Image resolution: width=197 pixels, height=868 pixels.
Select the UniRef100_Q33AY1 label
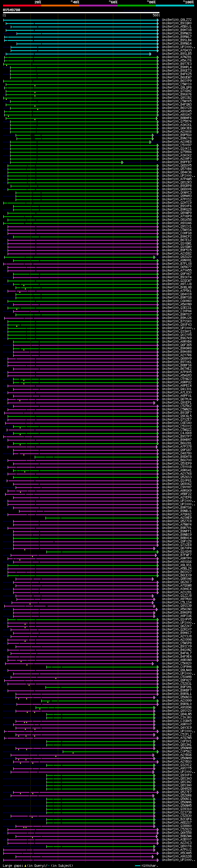[177, 331]
